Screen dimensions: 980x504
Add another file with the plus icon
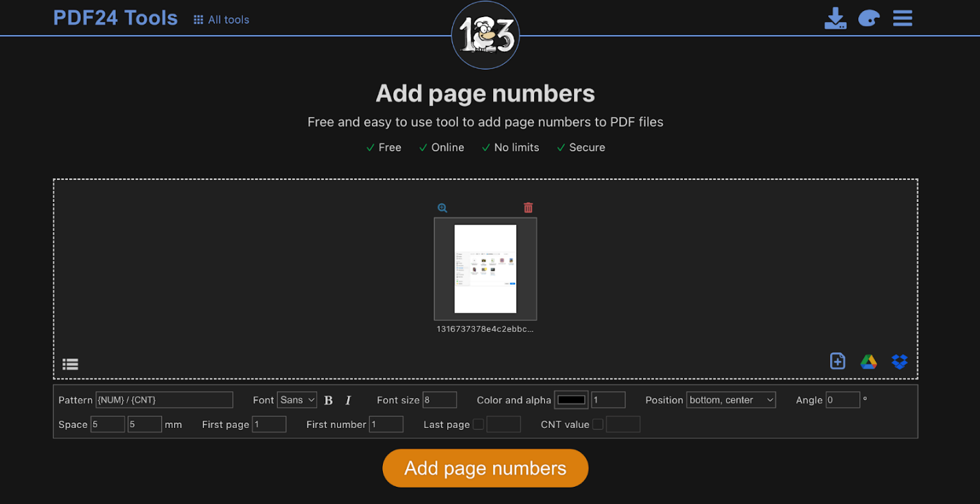pyautogui.click(x=838, y=362)
